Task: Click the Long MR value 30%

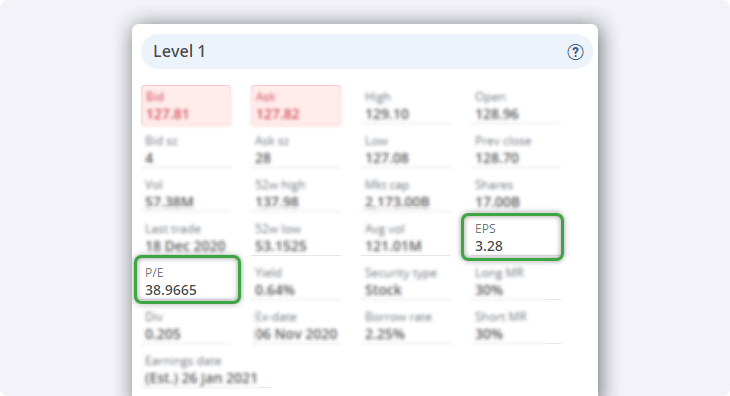Action: click(489, 290)
